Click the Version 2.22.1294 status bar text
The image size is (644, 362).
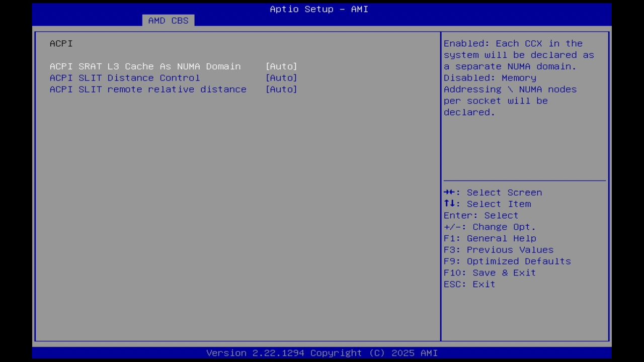(x=322, y=352)
